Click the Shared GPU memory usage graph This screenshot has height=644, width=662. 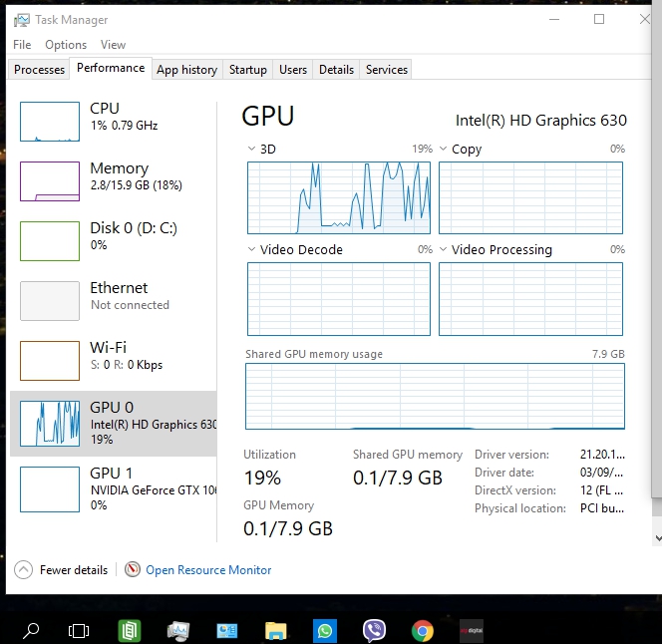click(435, 396)
